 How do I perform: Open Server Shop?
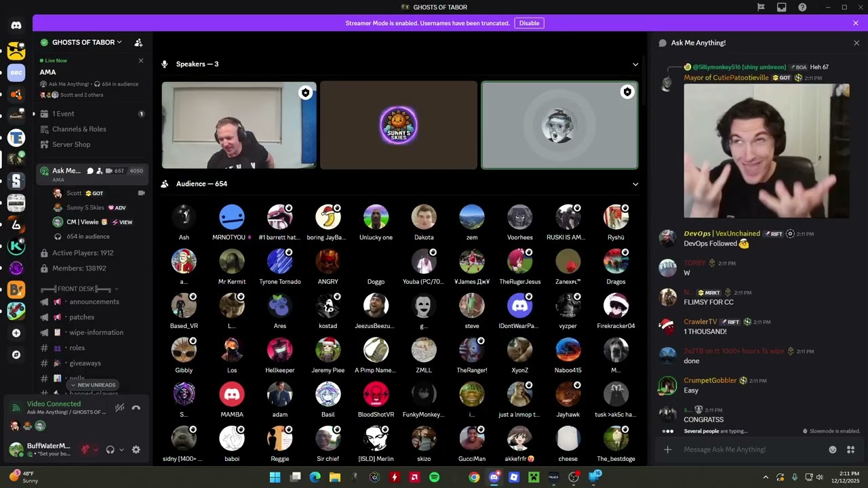tap(92, 144)
